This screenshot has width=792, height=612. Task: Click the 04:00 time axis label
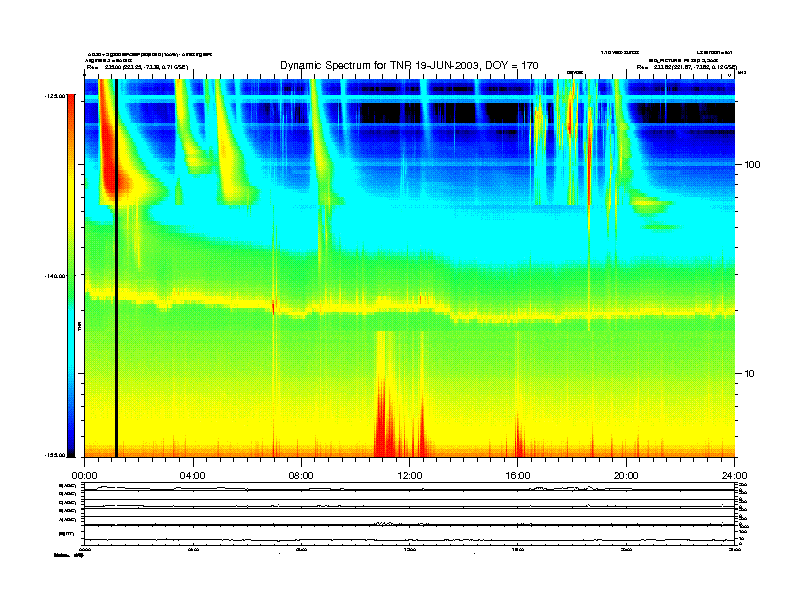click(x=193, y=476)
